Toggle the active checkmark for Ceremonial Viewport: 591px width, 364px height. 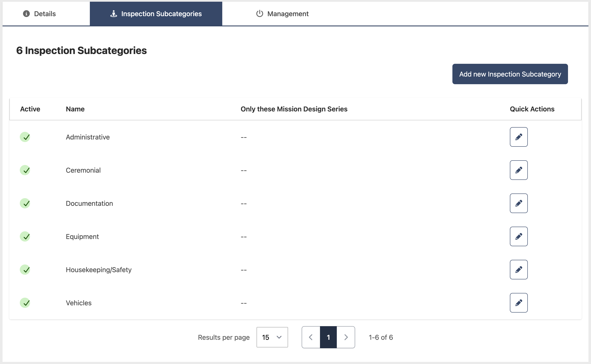click(25, 170)
